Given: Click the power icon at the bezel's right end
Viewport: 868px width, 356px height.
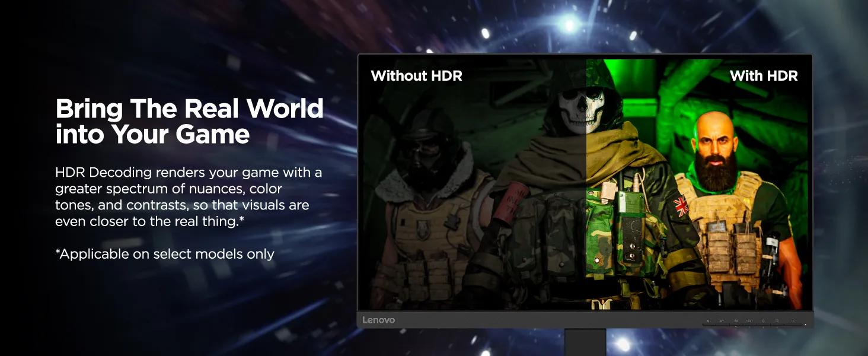Looking at the screenshot, I should pos(793,321).
